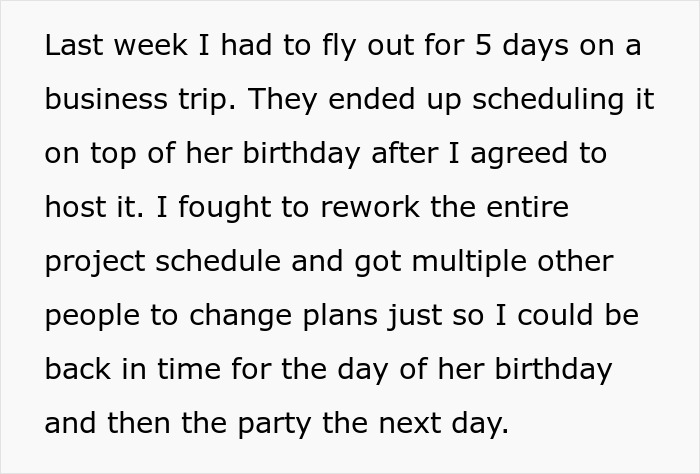Click the word "people" in sixth line
700x474 pixels.
pyautogui.click(x=92, y=315)
